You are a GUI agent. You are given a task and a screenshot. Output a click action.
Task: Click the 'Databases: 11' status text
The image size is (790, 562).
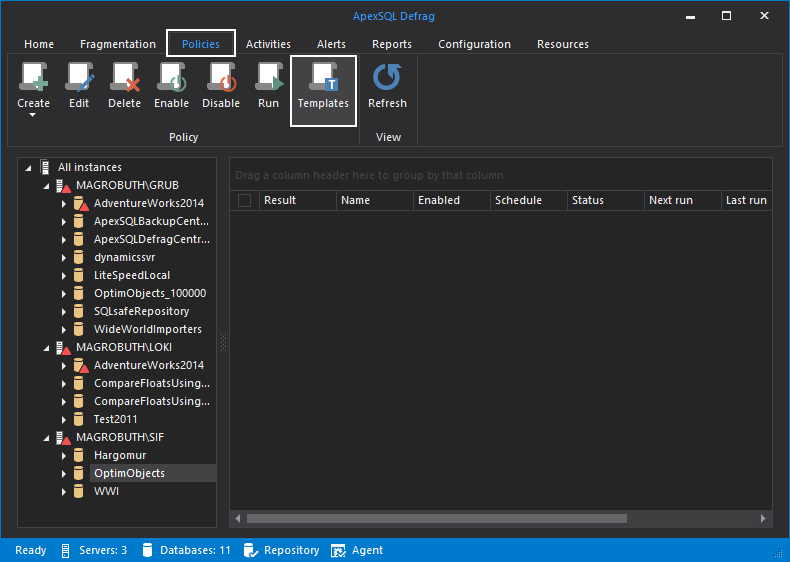click(x=195, y=550)
